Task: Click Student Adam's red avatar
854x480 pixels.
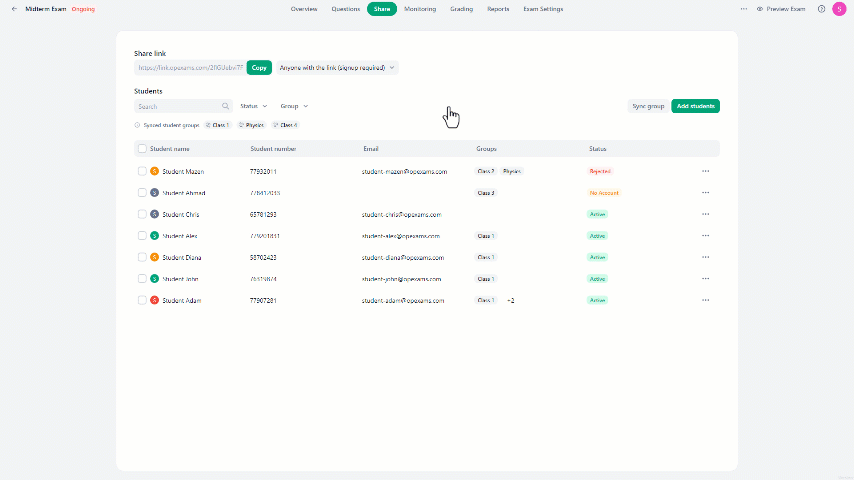Action: (155, 300)
